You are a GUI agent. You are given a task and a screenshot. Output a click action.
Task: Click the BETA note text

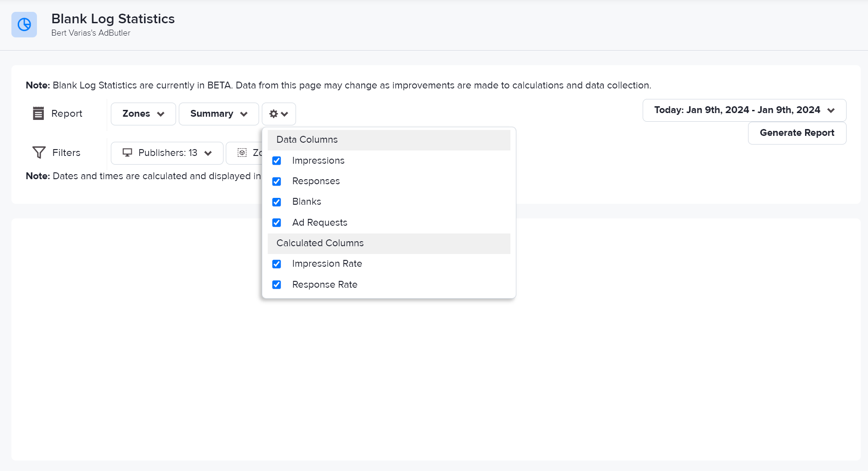[338, 85]
